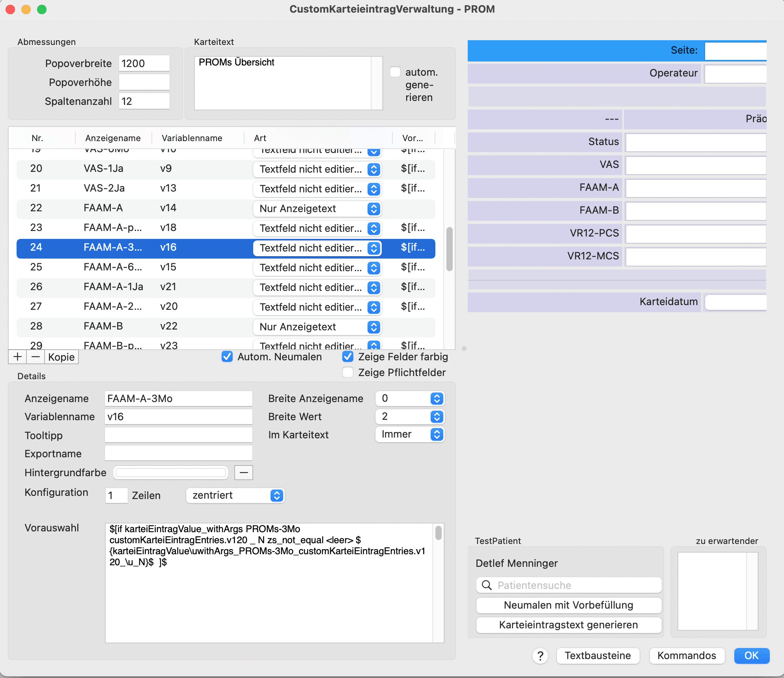Viewport: 784px width, 678px height.
Task: Add a new row with plus button
Action: 17,357
